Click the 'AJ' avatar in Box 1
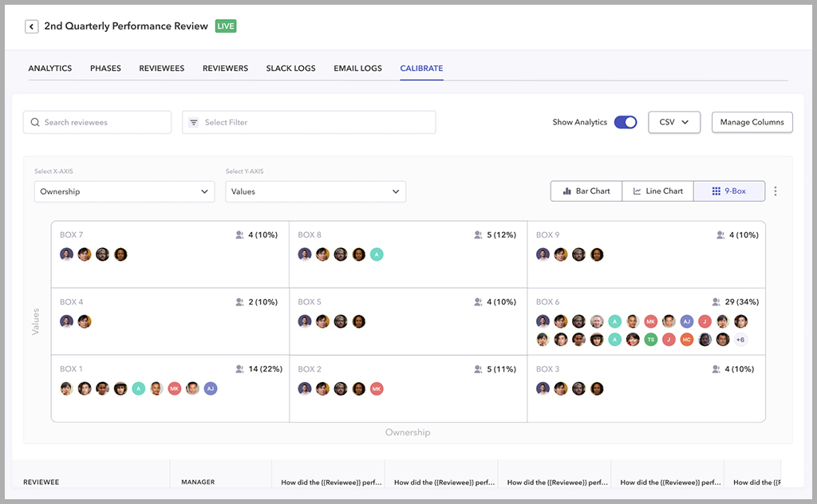 pyautogui.click(x=211, y=388)
